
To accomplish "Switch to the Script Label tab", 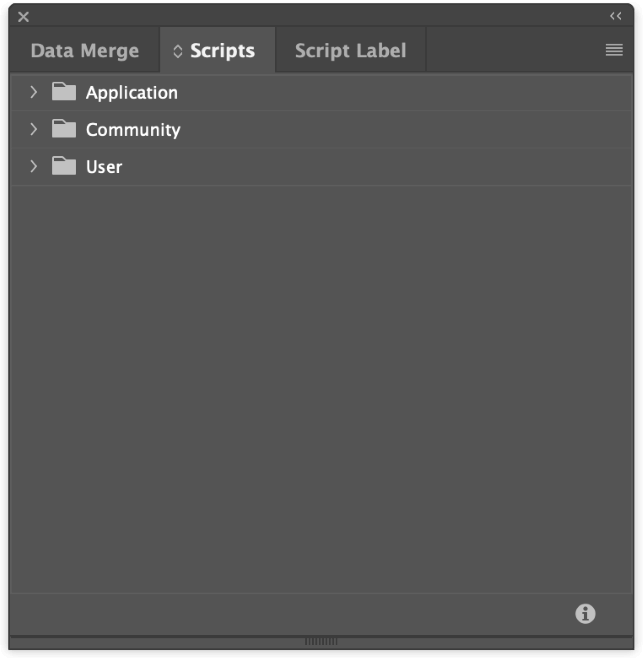I will [350, 51].
